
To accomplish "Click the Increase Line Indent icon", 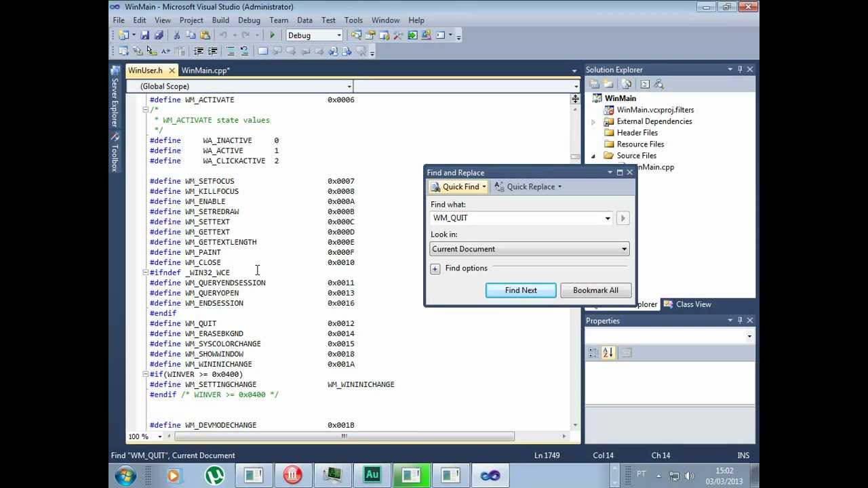I will coord(212,51).
